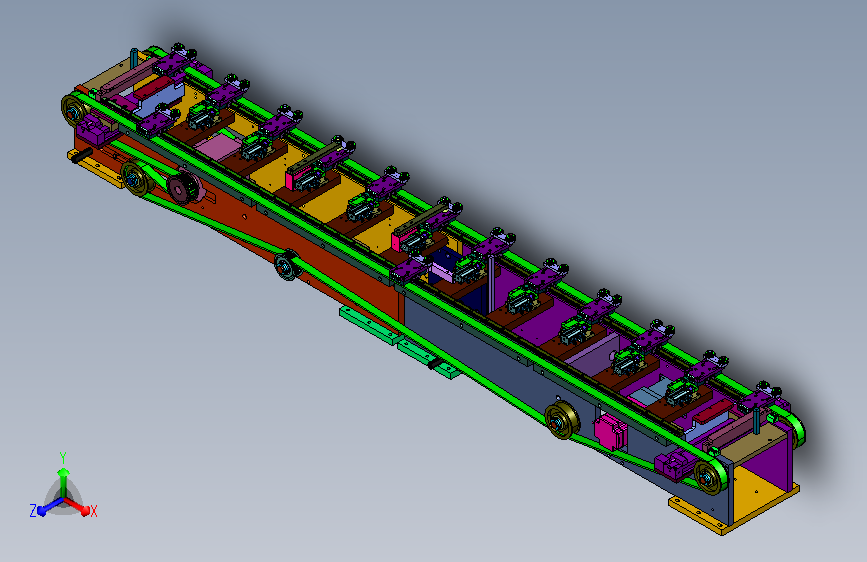Pick the pink motor block near conveyor end
This screenshot has height=562, width=867.
point(611,431)
